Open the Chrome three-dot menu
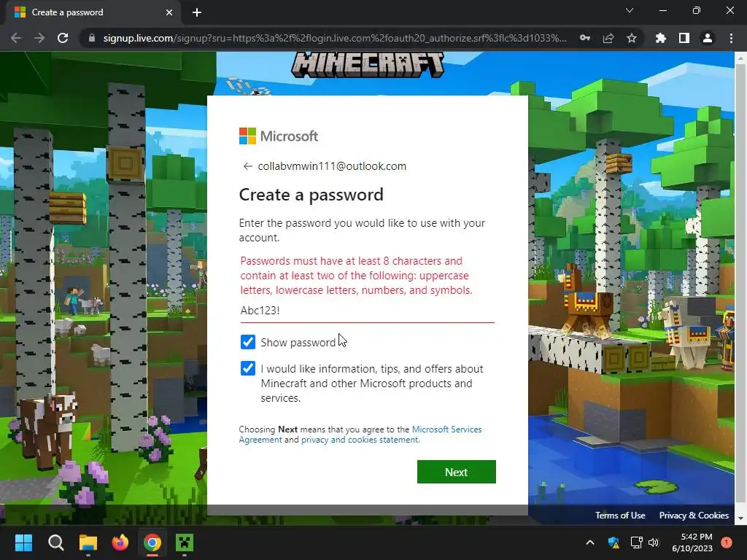Viewport: 747px width, 560px height. coord(731,38)
